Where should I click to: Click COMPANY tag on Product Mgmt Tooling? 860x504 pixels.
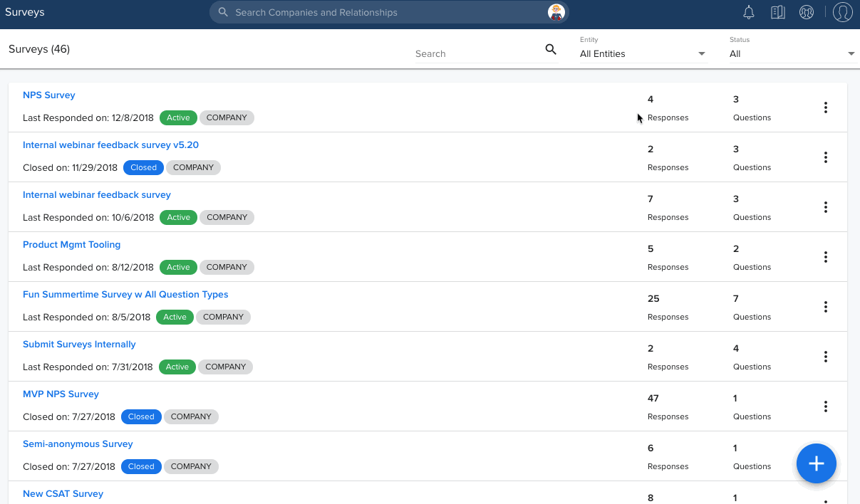(227, 267)
